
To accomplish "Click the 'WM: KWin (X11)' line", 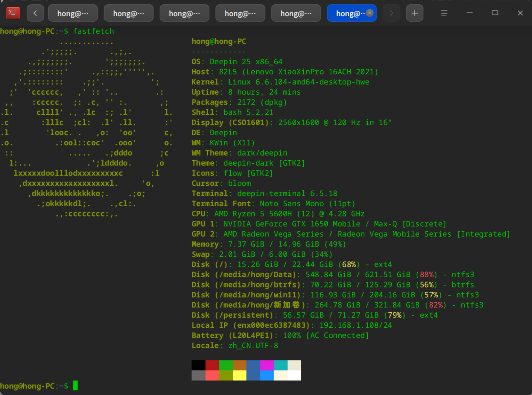I will (223, 143).
